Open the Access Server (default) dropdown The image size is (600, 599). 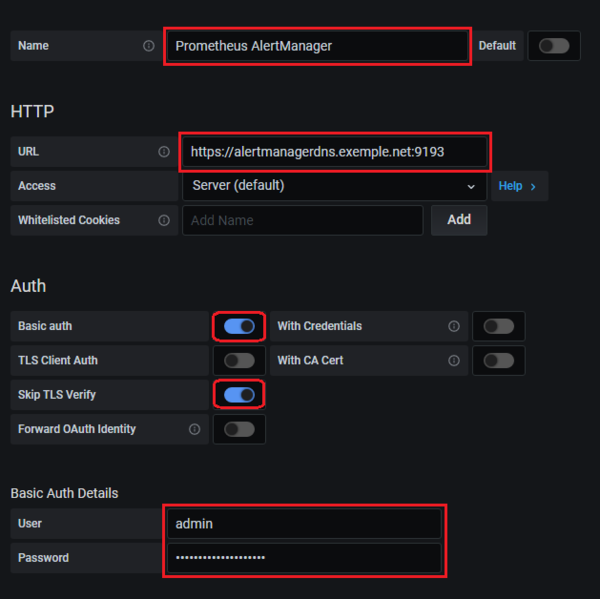pyautogui.click(x=334, y=186)
